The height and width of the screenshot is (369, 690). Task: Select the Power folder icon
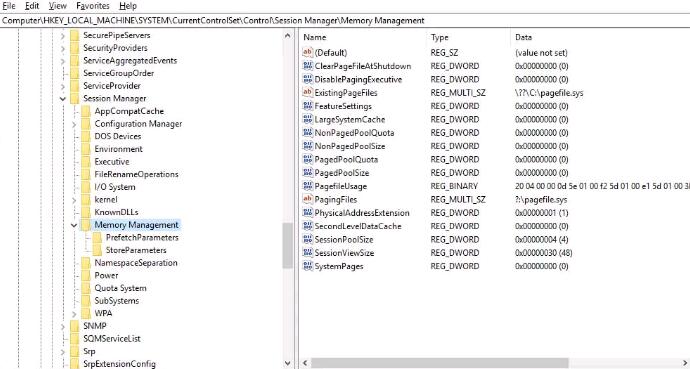86,275
